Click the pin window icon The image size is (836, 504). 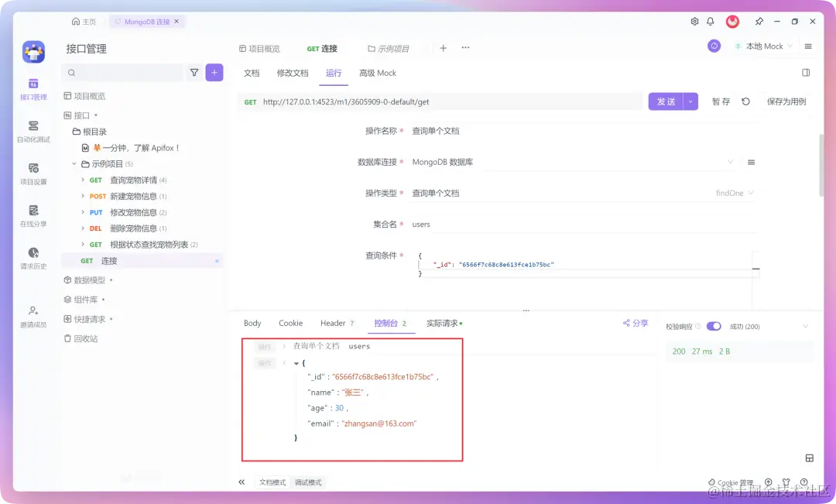(x=759, y=22)
